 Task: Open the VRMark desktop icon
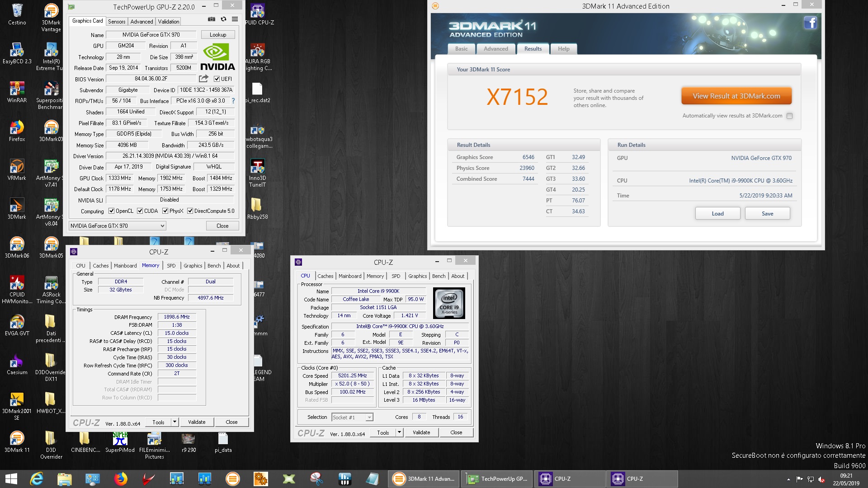17,170
